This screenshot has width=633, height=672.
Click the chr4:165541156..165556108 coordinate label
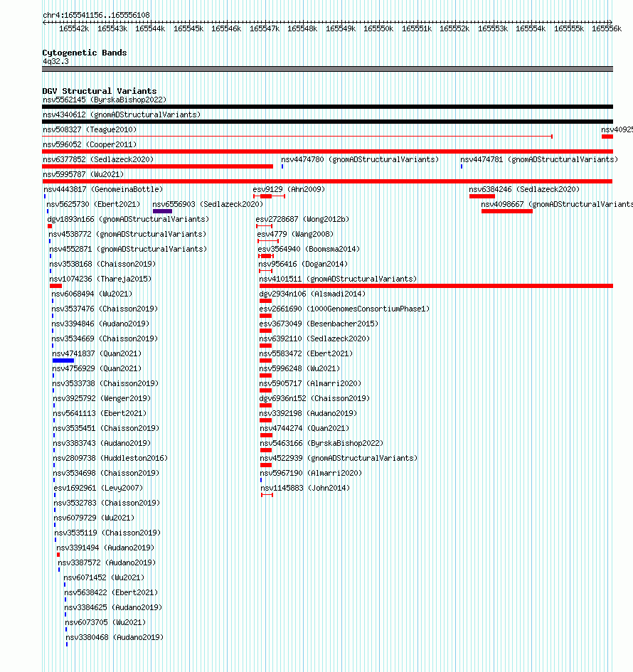click(97, 16)
